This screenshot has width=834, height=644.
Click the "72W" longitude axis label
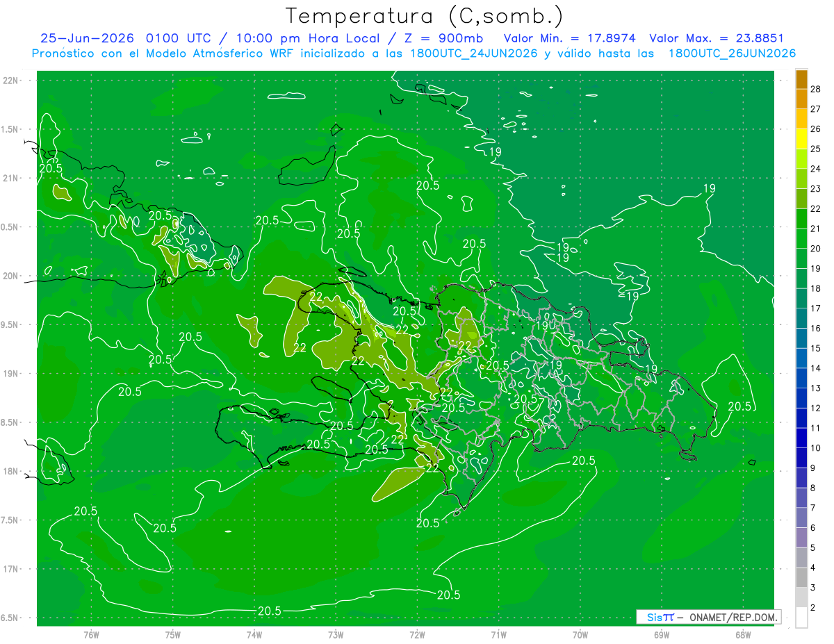click(x=417, y=634)
